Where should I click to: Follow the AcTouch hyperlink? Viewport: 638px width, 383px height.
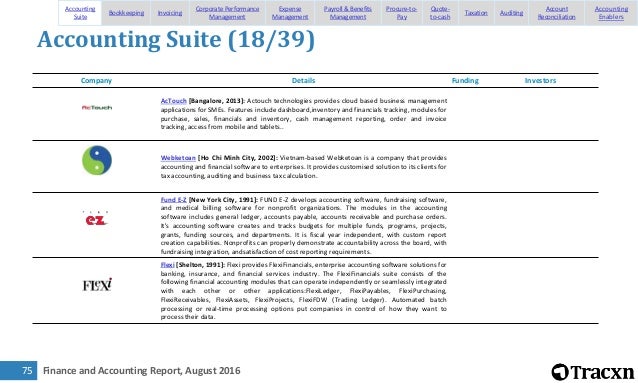click(173, 101)
